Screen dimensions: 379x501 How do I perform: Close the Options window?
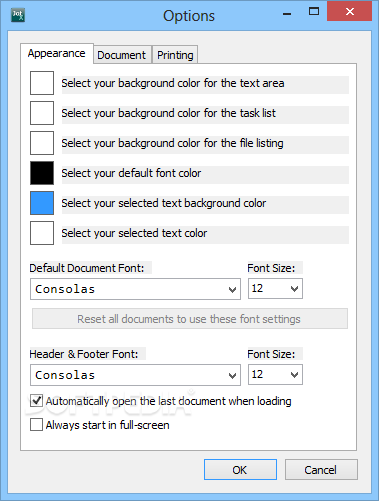[350, 12]
